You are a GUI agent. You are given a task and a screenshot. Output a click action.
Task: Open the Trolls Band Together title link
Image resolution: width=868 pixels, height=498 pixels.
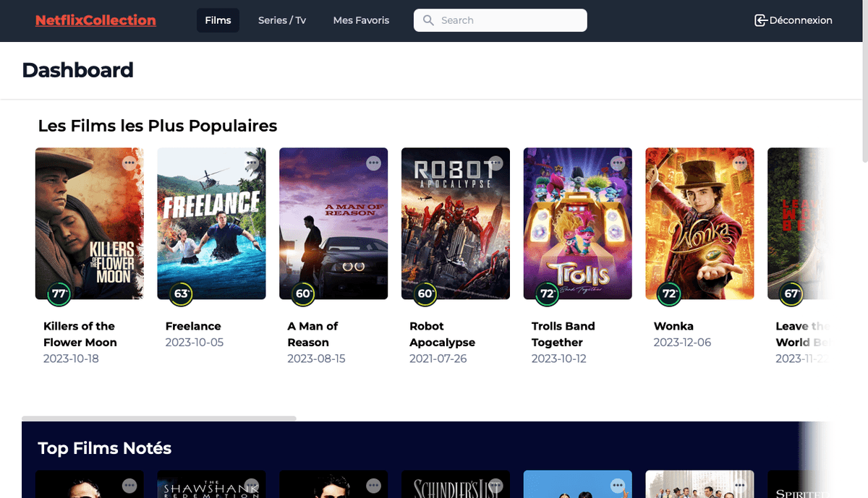[563, 334]
